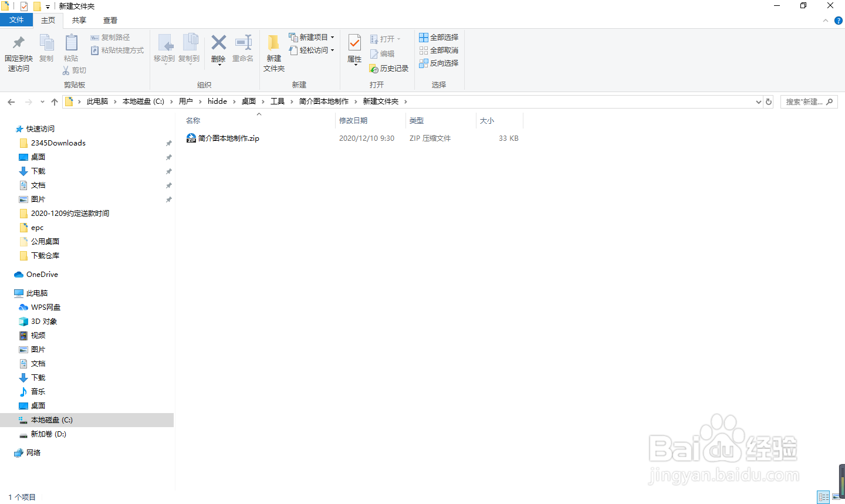Navigate back with the back arrow

(11, 101)
